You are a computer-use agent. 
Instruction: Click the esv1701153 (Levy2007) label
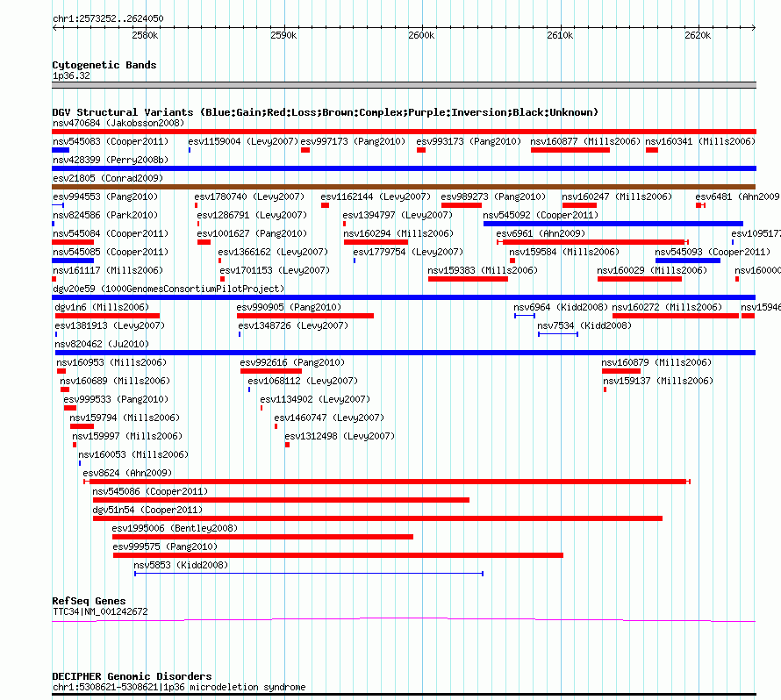(x=275, y=270)
